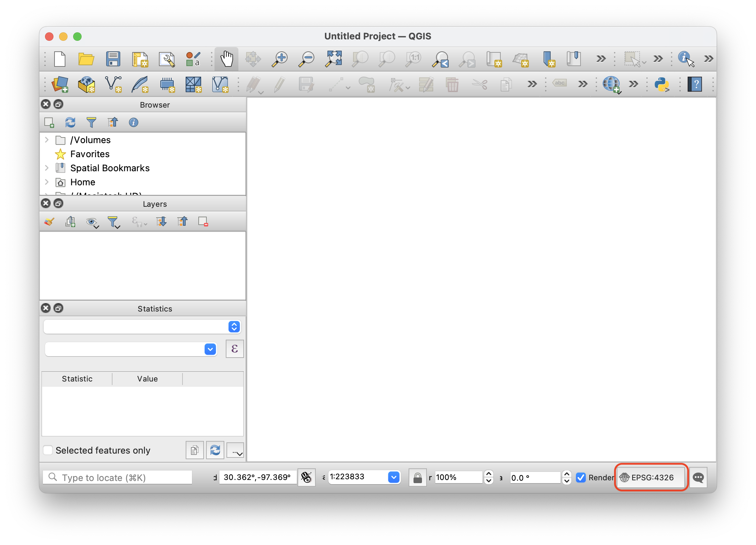Click the Zoom In magnifier icon
Image resolution: width=756 pixels, height=545 pixels.
(280, 59)
